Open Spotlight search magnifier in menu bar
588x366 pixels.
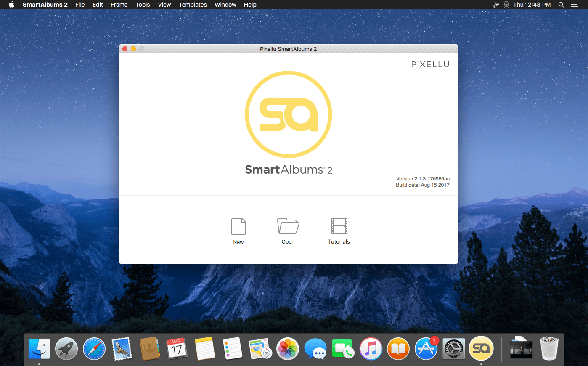[561, 5]
